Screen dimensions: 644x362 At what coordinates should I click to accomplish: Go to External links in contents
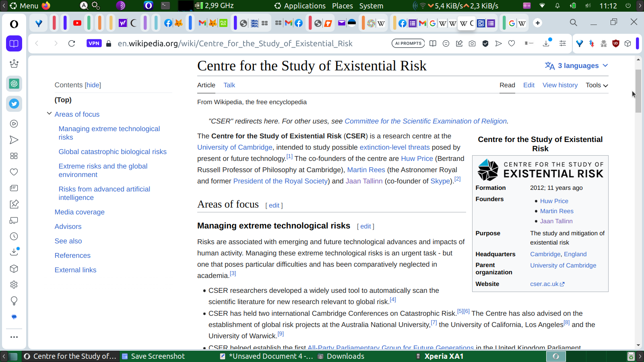coord(76,270)
